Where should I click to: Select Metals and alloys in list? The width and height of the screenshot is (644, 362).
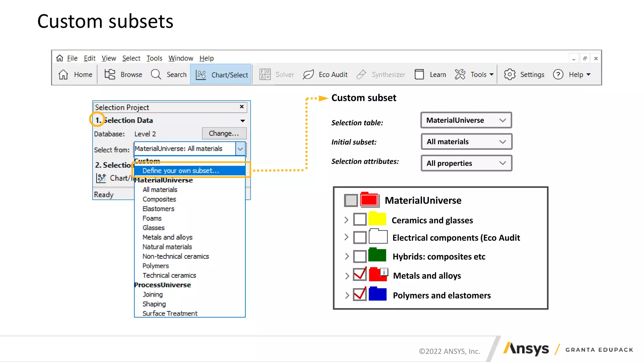(x=167, y=237)
